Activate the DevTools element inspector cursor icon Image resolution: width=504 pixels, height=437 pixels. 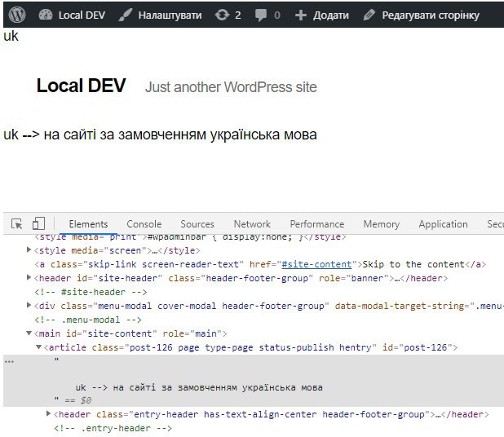coord(16,223)
